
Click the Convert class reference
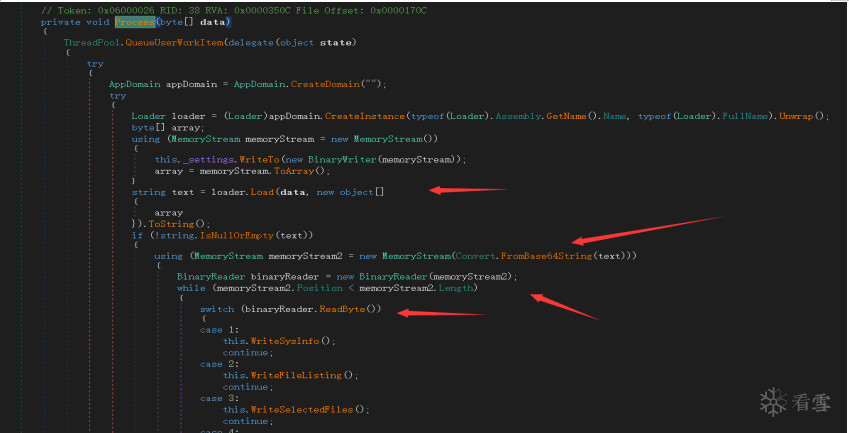(475, 256)
